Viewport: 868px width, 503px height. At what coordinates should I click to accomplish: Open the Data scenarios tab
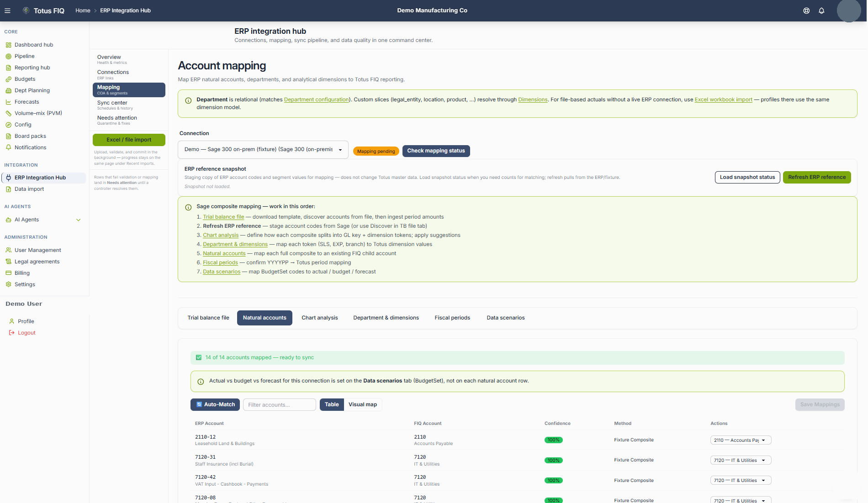tap(506, 318)
